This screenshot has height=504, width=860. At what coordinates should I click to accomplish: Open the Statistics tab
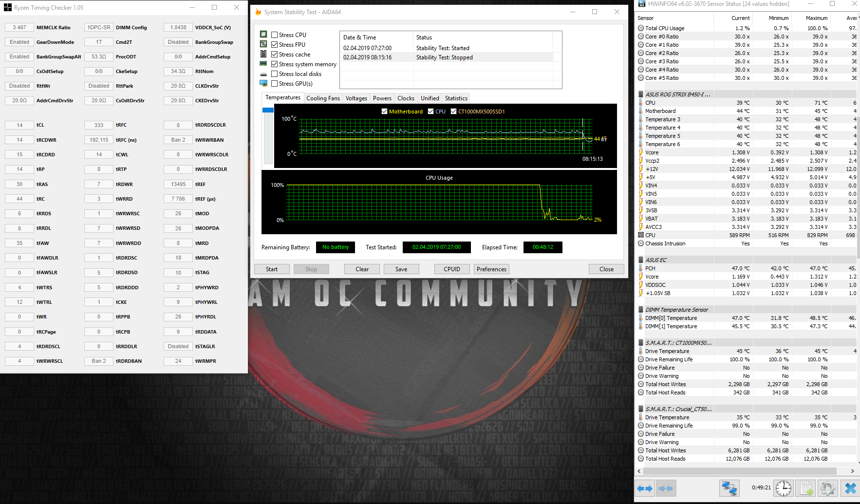click(456, 98)
